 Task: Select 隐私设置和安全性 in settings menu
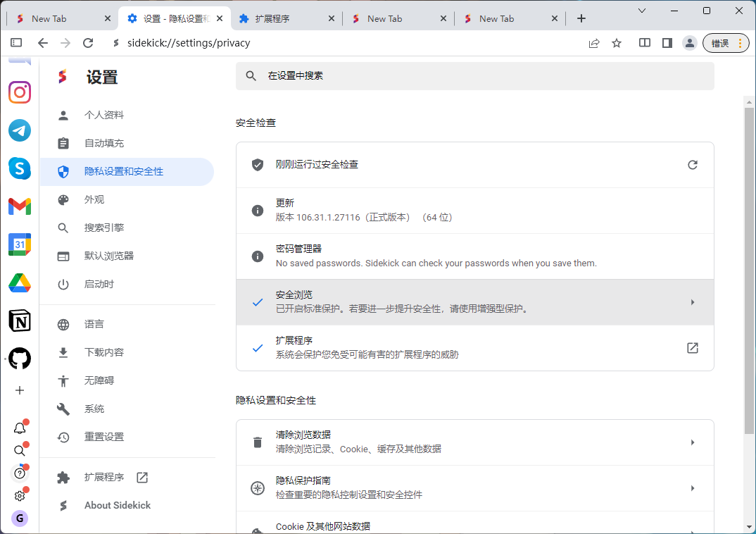[127, 172]
